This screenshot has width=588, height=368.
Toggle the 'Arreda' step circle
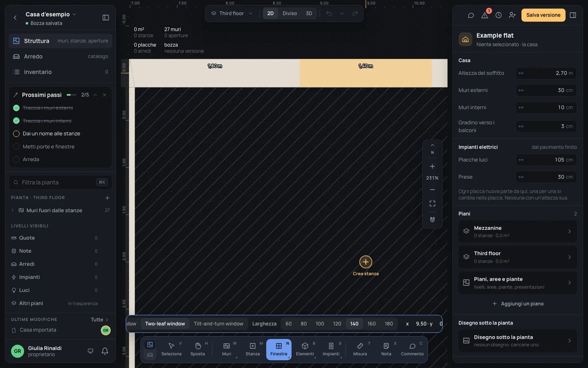pos(16,159)
